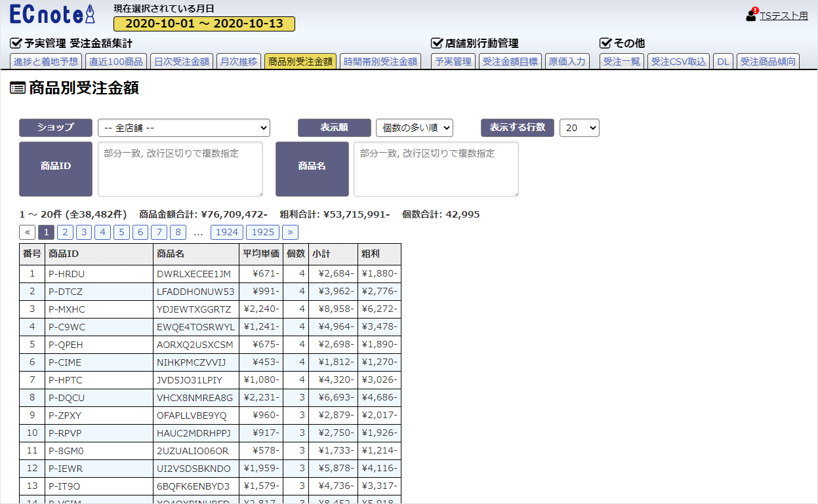Open the 全店舗 shop dropdown
This screenshot has width=818, height=504.
click(x=184, y=128)
